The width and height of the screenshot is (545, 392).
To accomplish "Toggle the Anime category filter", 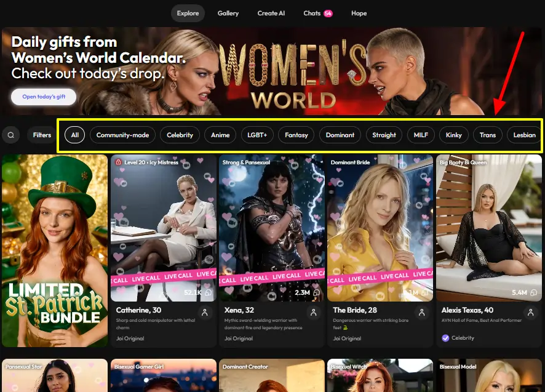I will tap(220, 135).
